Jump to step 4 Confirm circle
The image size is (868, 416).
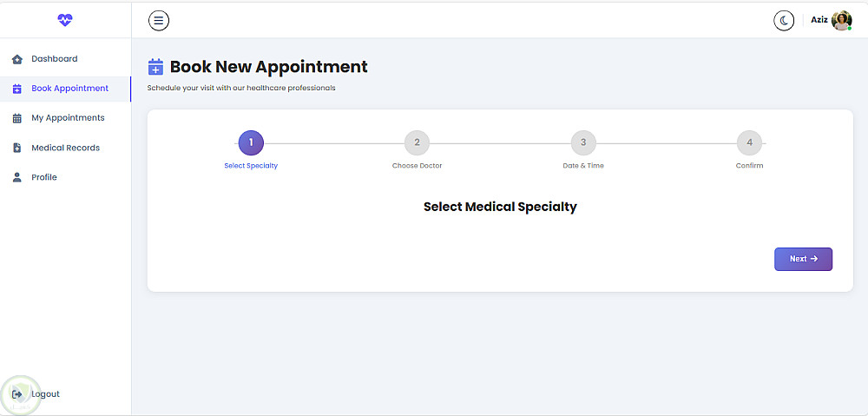point(749,142)
